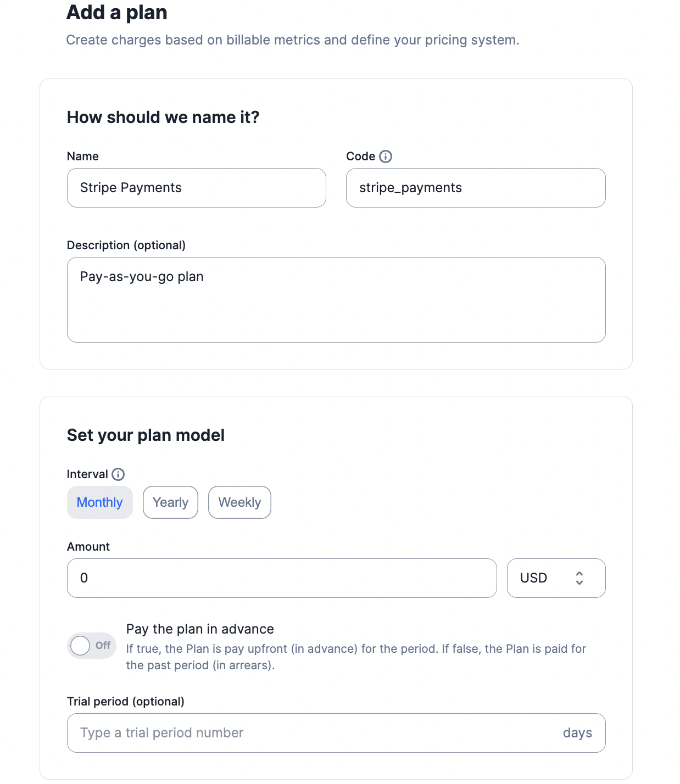The width and height of the screenshot is (680, 784).
Task: Click the 'Trial period (optional)' label
Action: pyautogui.click(x=126, y=702)
